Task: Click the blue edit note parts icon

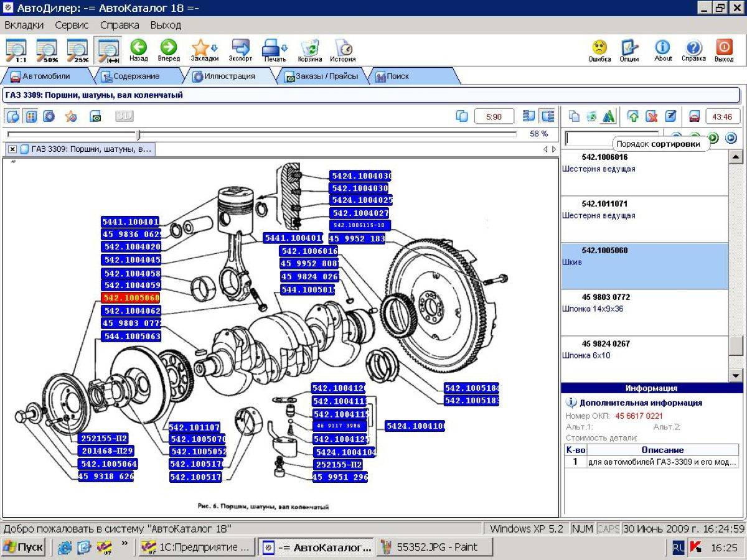Action: pos(670,116)
